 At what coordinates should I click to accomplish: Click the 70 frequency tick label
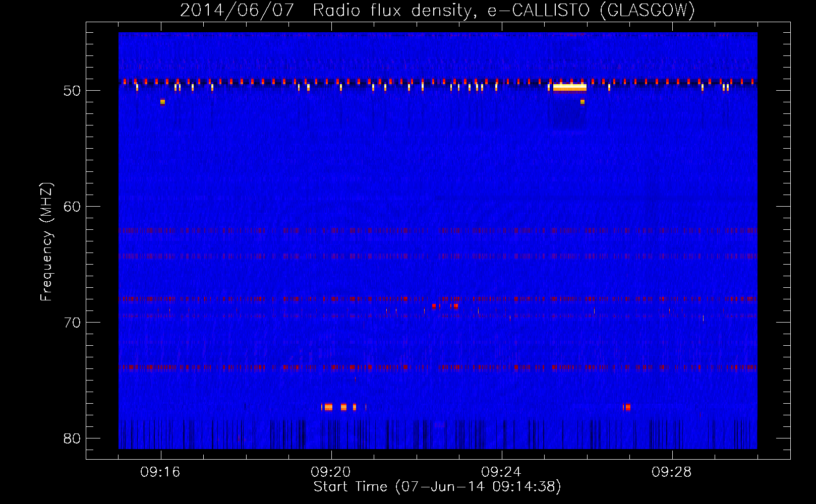(x=72, y=323)
